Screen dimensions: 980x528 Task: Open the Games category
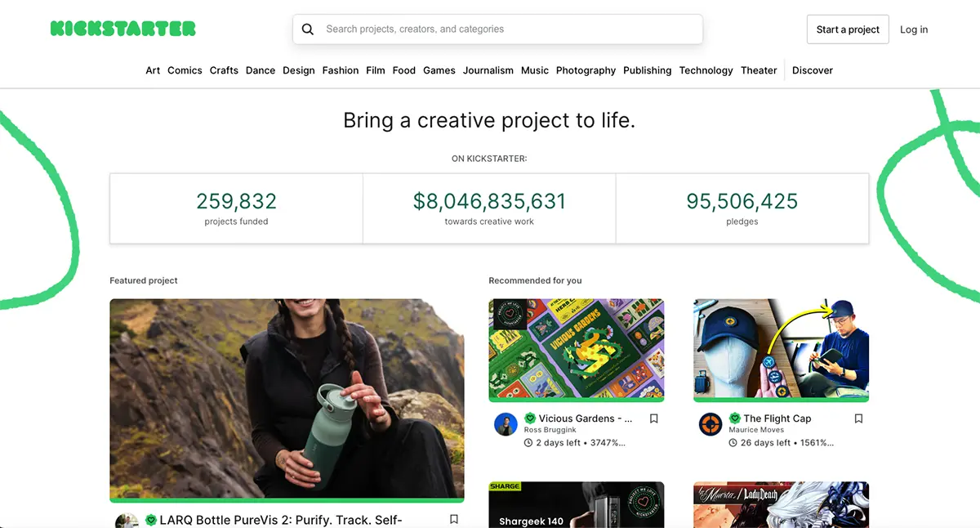tap(439, 70)
